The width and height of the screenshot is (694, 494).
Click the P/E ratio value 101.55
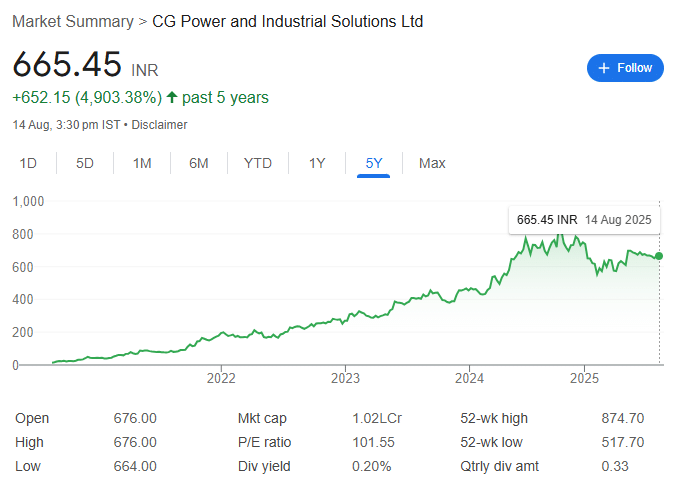click(373, 442)
